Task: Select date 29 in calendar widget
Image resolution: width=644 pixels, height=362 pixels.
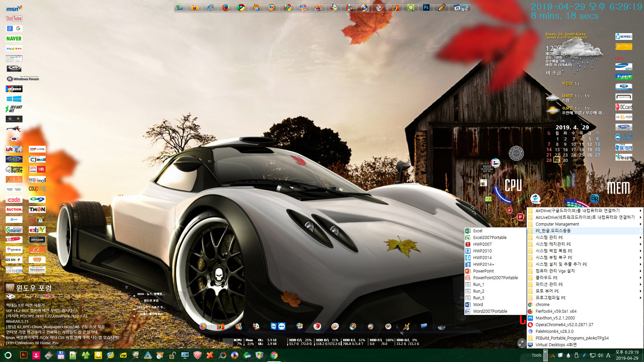Action: [557, 160]
